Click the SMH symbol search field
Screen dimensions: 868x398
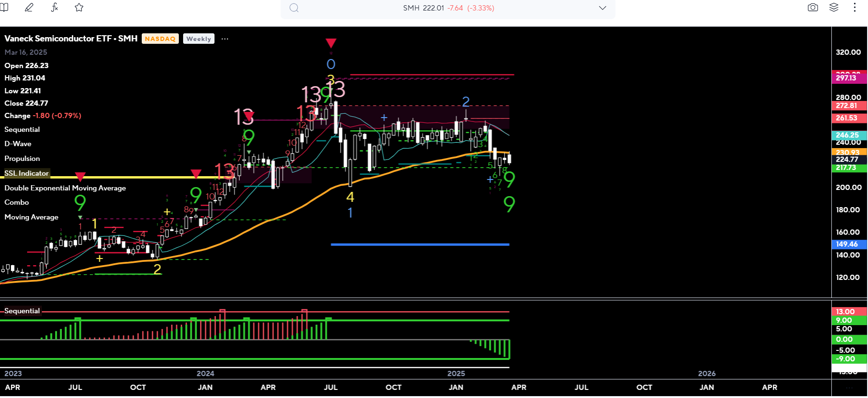448,8
